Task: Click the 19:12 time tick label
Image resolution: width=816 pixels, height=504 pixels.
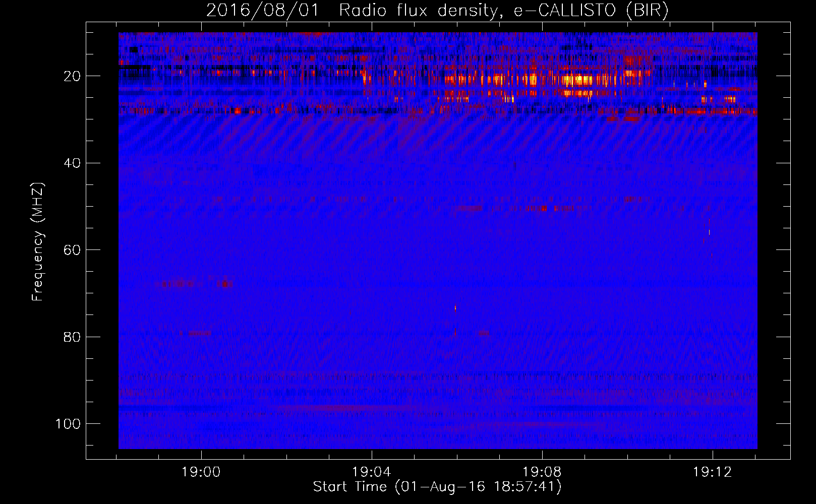Action: tap(713, 472)
